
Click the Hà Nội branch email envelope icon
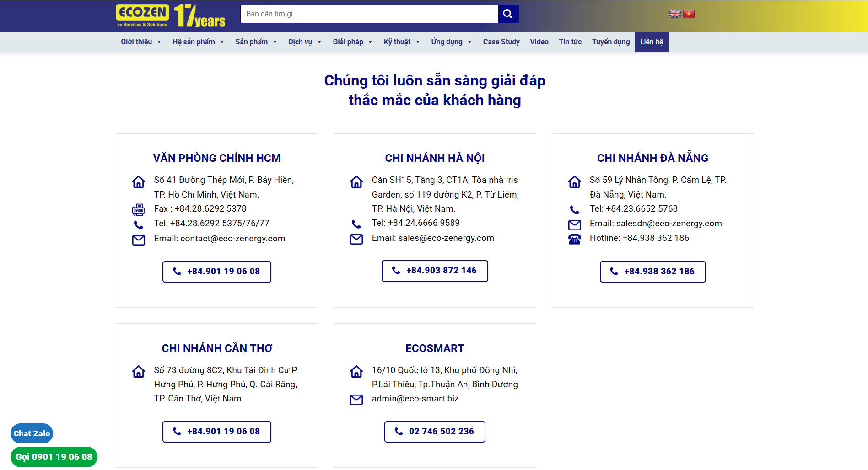(356, 239)
